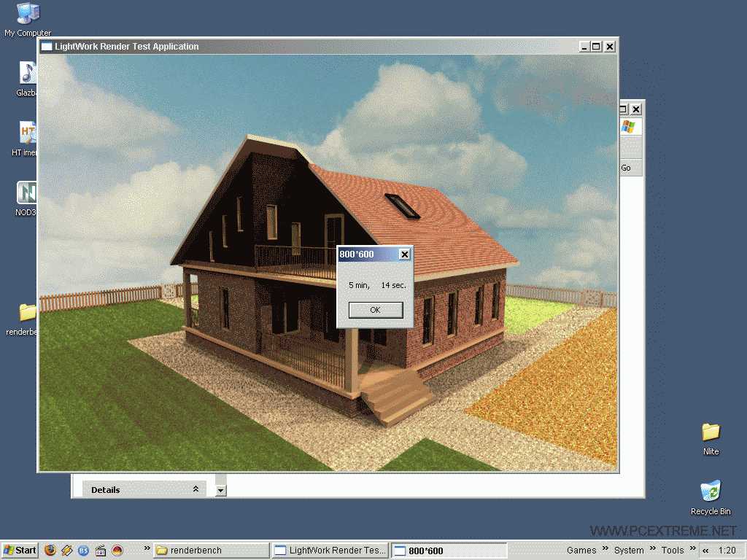This screenshot has width=747, height=560.
Task: Select the Nlite folder icon
Action: tap(711, 438)
